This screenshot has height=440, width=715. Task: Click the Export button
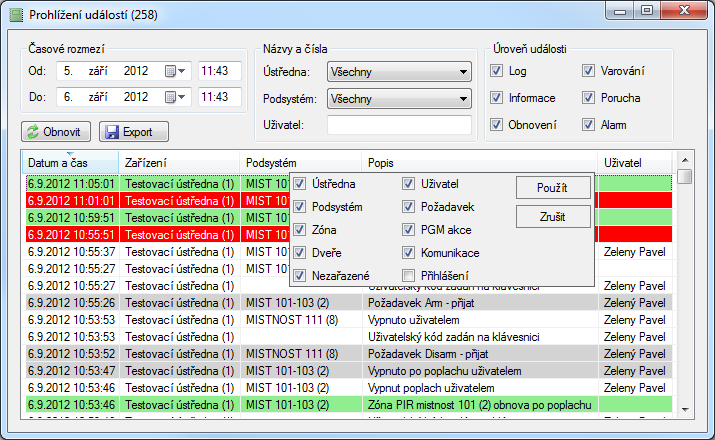(x=134, y=132)
